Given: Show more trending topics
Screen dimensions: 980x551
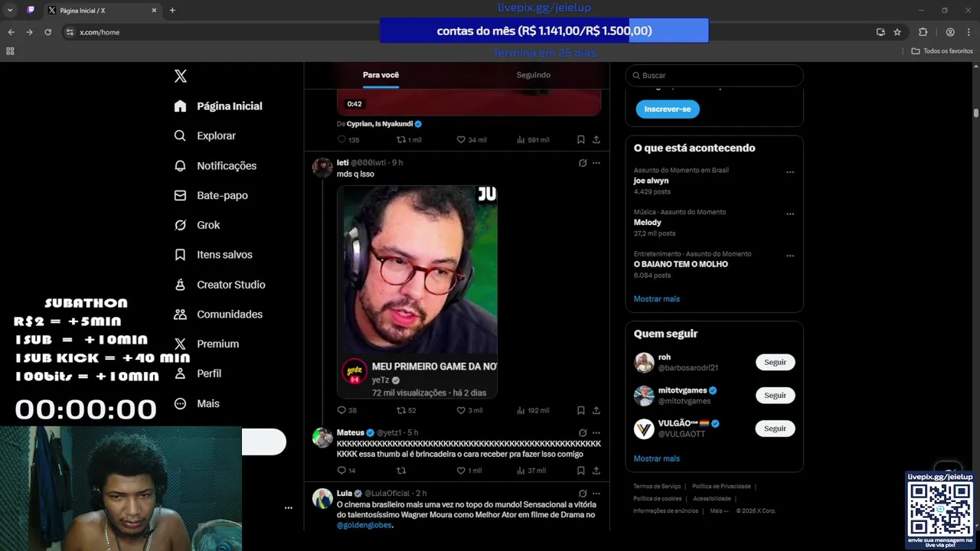Looking at the screenshot, I should tap(656, 298).
